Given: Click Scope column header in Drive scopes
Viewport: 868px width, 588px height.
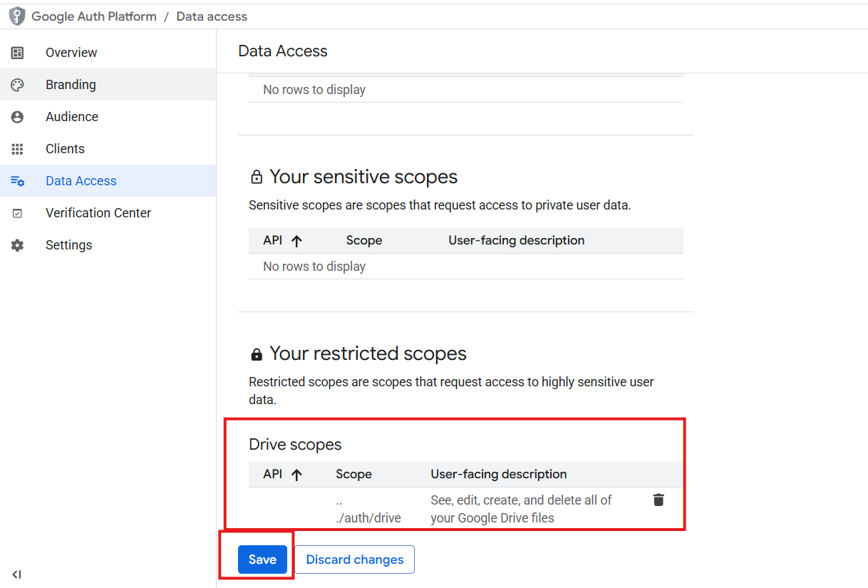Looking at the screenshot, I should coord(353,474).
